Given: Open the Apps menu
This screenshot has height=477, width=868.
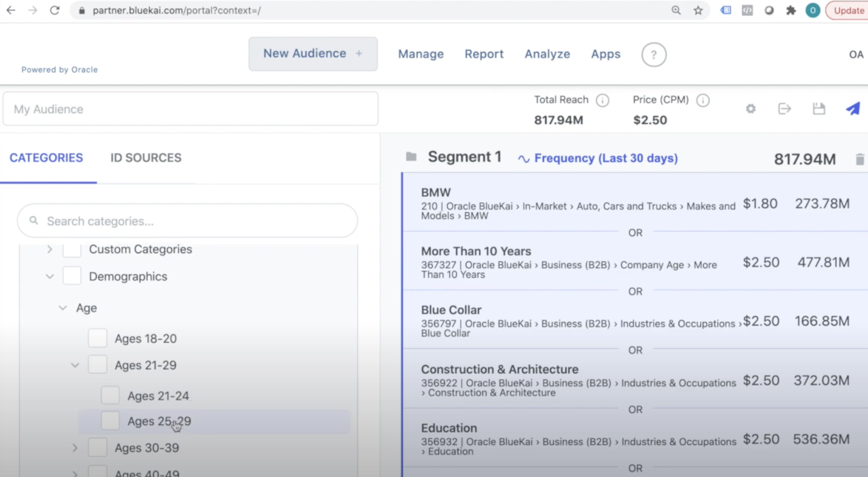Looking at the screenshot, I should (x=606, y=54).
